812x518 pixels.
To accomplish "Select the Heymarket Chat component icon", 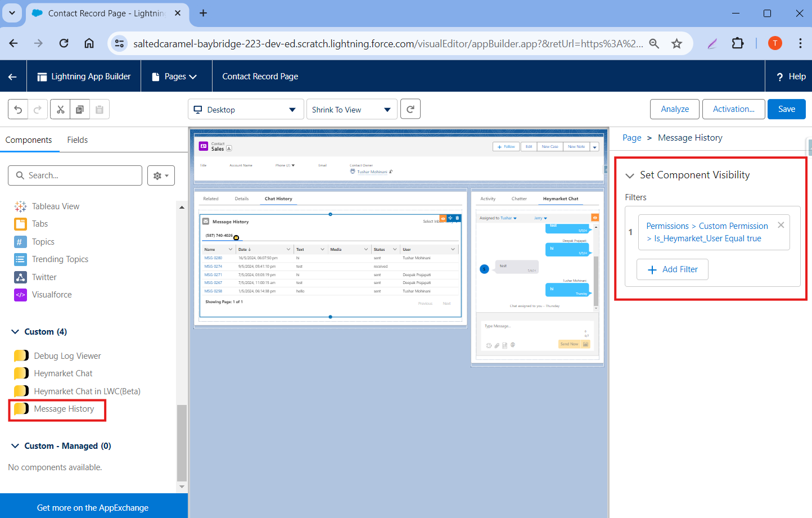I will (x=21, y=373).
